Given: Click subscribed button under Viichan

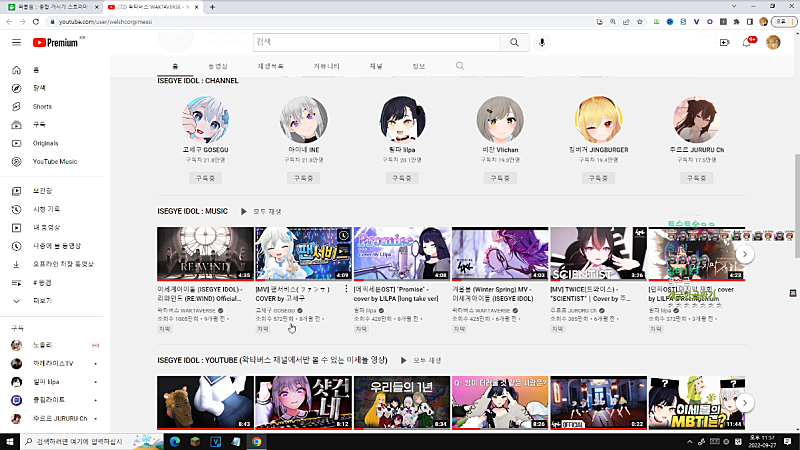Looking at the screenshot, I should (x=500, y=178).
